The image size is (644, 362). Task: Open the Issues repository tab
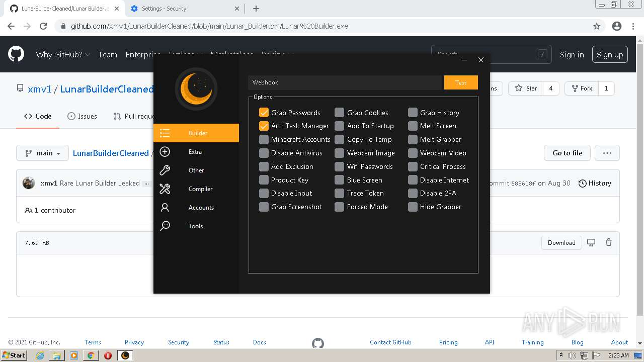pyautogui.click(x=82, y=116)
